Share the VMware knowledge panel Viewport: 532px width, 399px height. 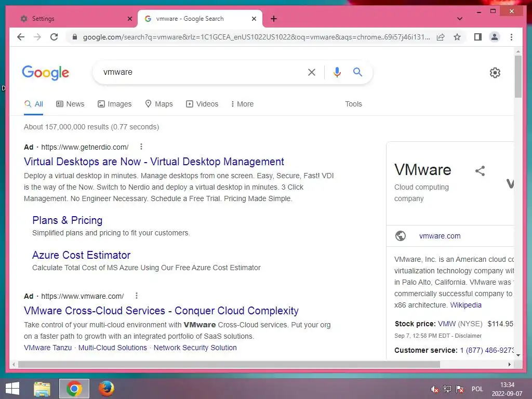coord(480,170)
